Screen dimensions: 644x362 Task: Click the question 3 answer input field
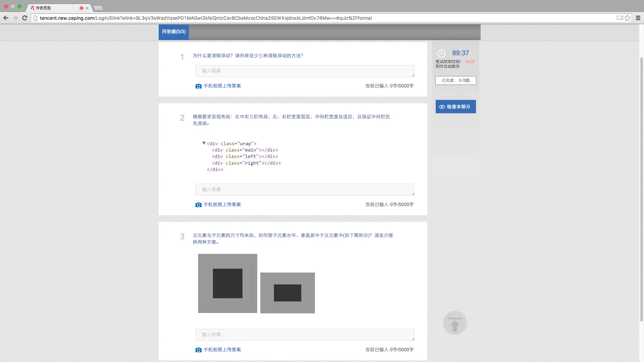[x=305, y=335]
